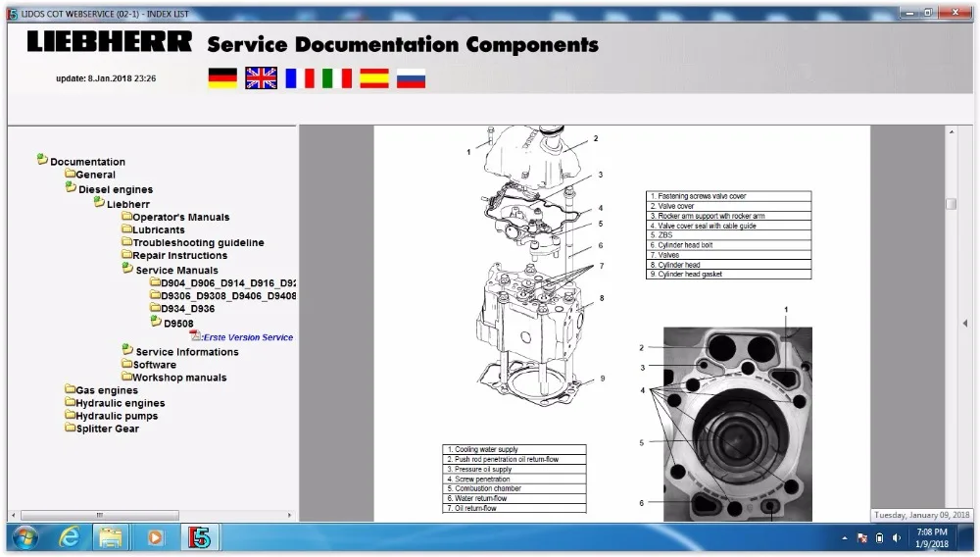Screen dimensions: 980x557
Task: Click the cylinder head bottom photo
Action: pyautogui.click(x=738, y=424)
